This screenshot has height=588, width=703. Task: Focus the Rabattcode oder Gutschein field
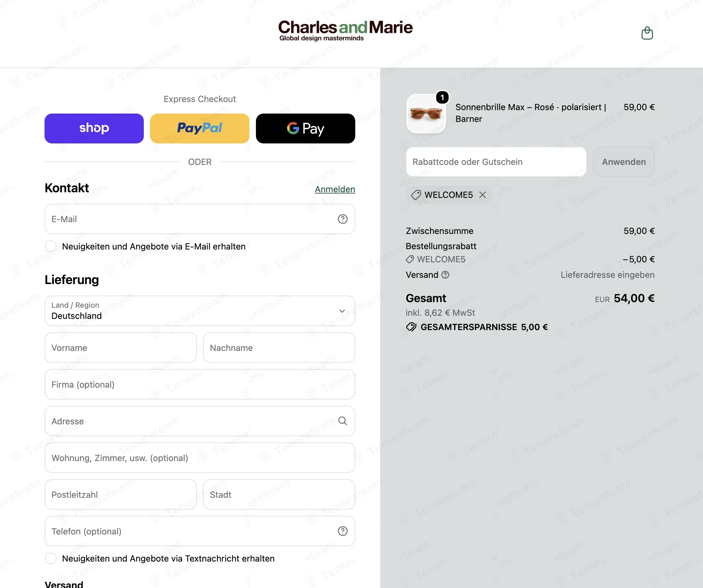496,162
